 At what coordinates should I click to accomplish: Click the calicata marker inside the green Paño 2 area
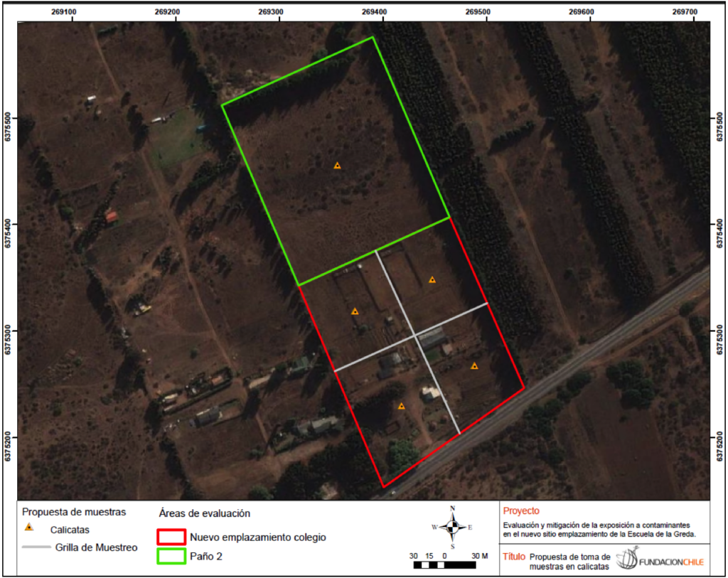coord(337,166)
